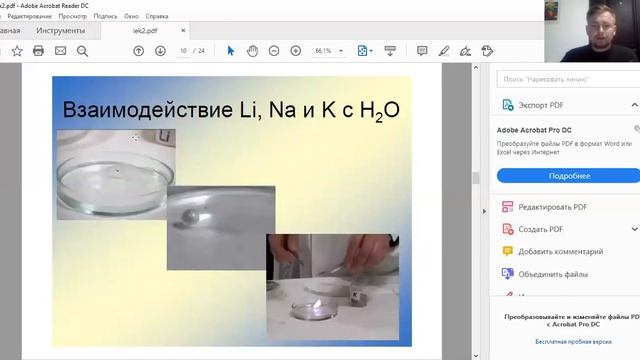Image resolution: width=640 pixels, height=360 pixels.
Task: Click the lithium reaction photo
Action: [x=116, y=174]
